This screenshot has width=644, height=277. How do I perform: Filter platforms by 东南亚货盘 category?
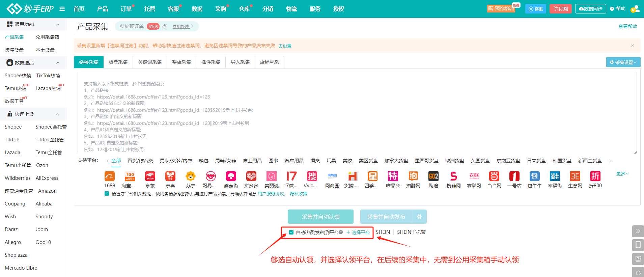(x=508, y=161)
